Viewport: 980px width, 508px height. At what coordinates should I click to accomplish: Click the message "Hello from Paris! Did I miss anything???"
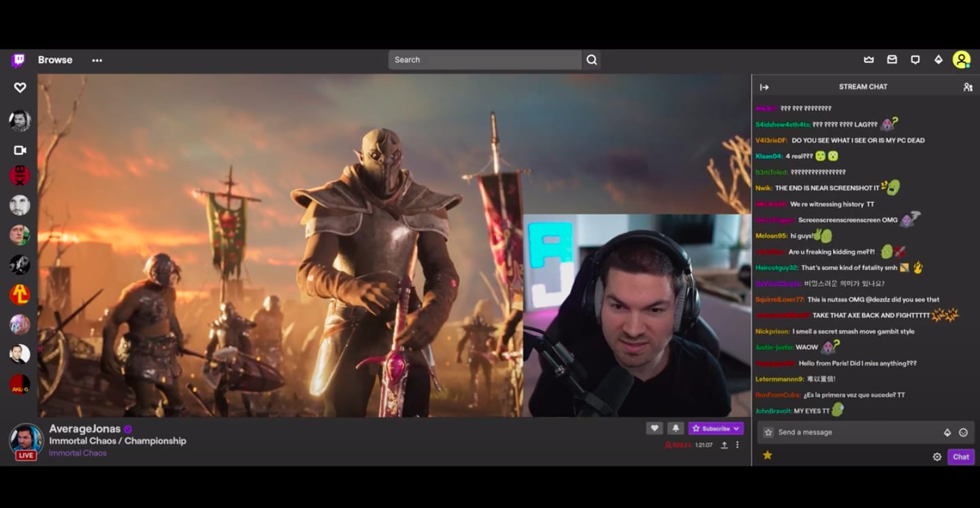[x=857, y=364]
